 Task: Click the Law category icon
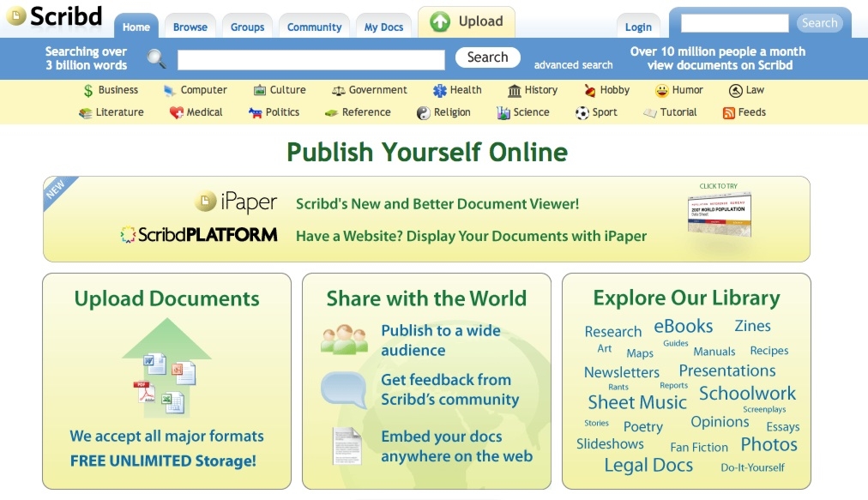coord(735,90)
